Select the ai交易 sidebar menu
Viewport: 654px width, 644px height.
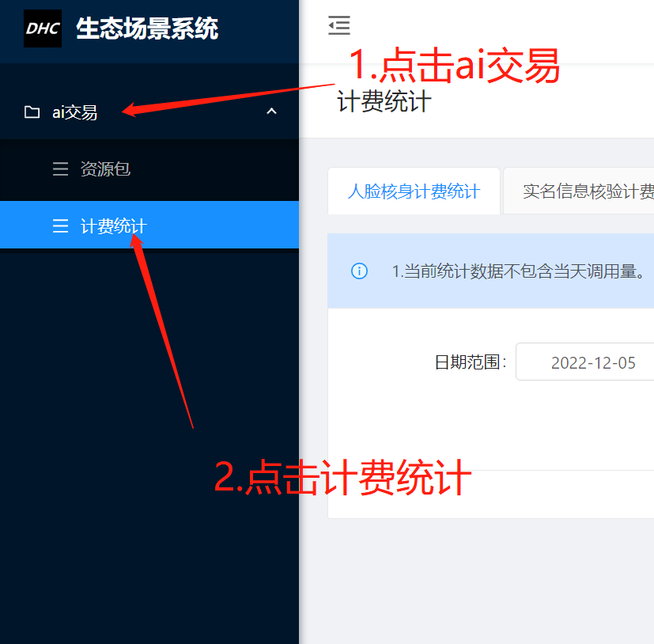pos(149,112)
